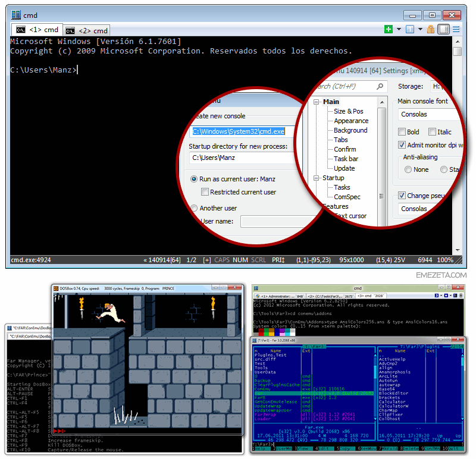Switch to the <2> cmd tab
Screen dimensions: 476x459
[x=87, y=31]
